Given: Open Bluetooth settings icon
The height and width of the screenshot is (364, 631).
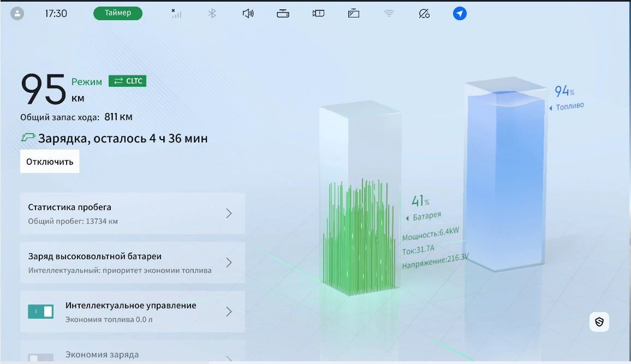Looking at the screenshot, I should (212, 13).
